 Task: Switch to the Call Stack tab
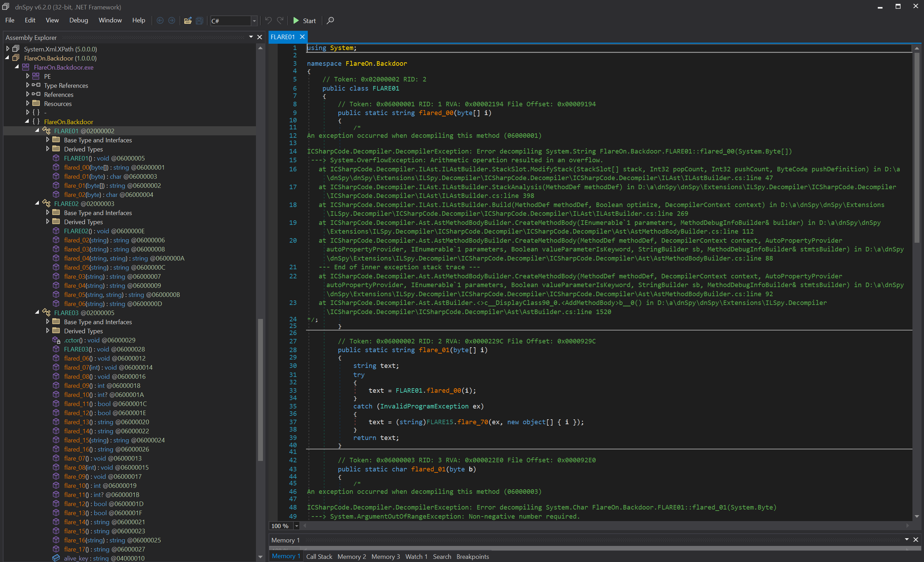(x=319, y=556)
